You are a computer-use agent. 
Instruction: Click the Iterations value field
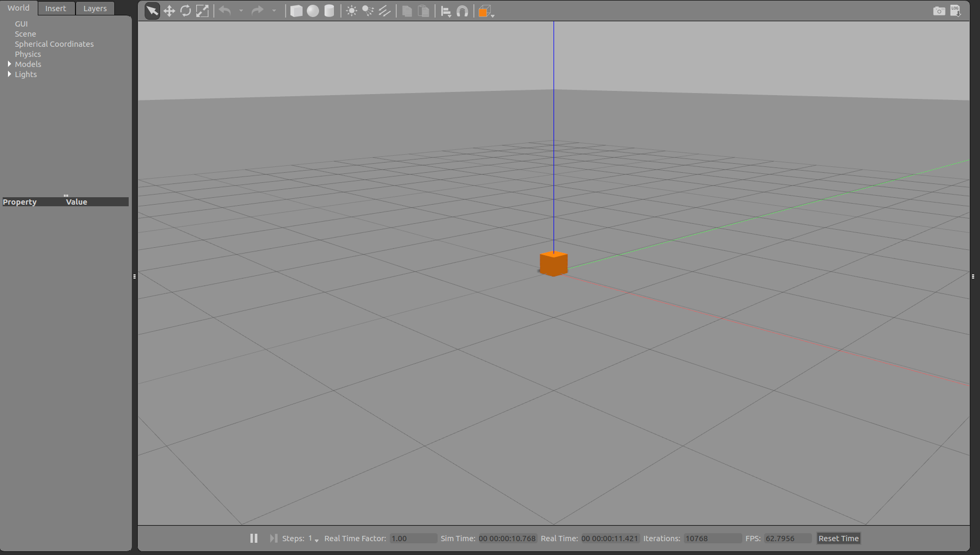pyautogui.click(x=713, y=539)
